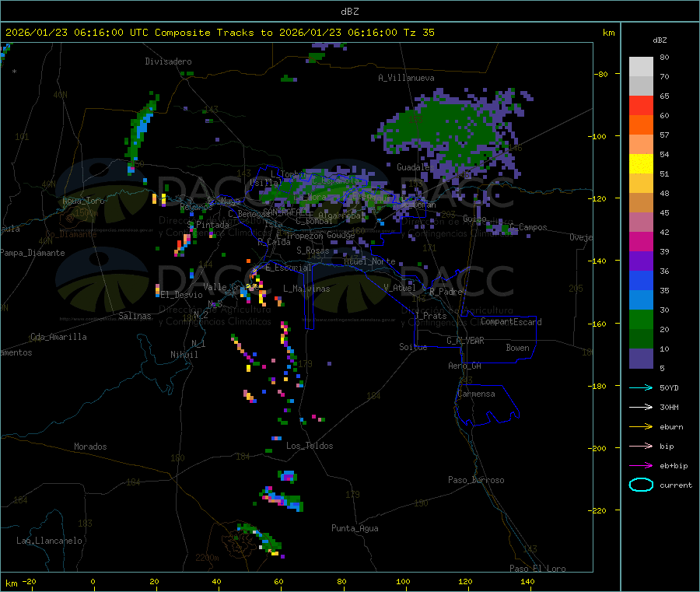
Task: Click the white 30HM arrow legend icon
Action: coord(641,407)
